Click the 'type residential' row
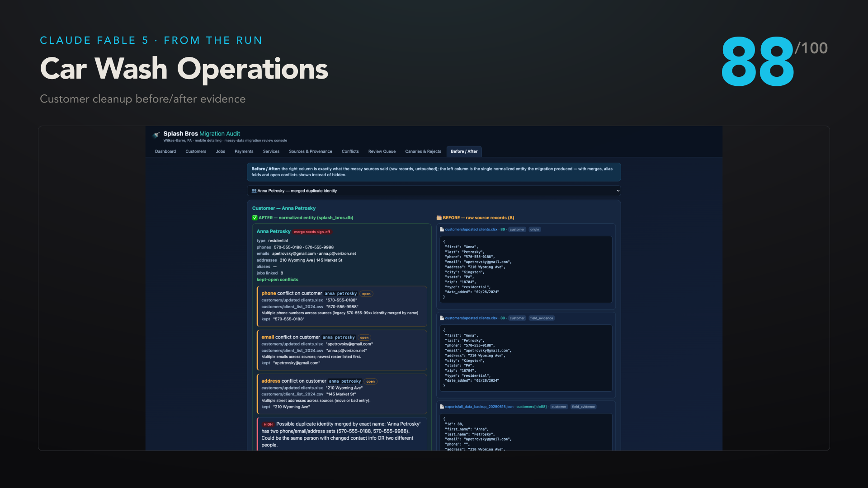868x488 pixels. [272, 241]
